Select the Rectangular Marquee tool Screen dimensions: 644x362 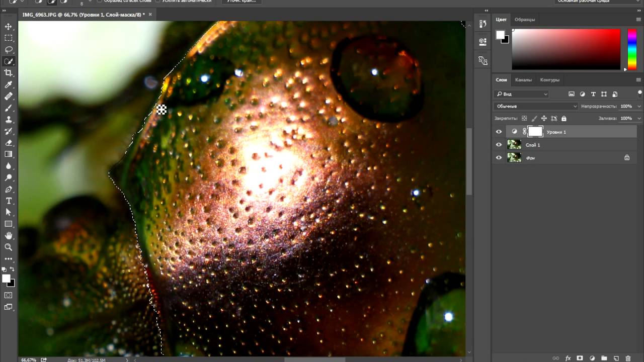tap(9, 38)
